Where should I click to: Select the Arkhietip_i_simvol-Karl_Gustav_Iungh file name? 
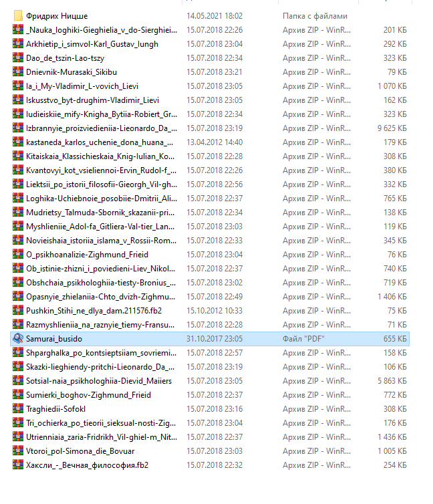coord(92,43)
